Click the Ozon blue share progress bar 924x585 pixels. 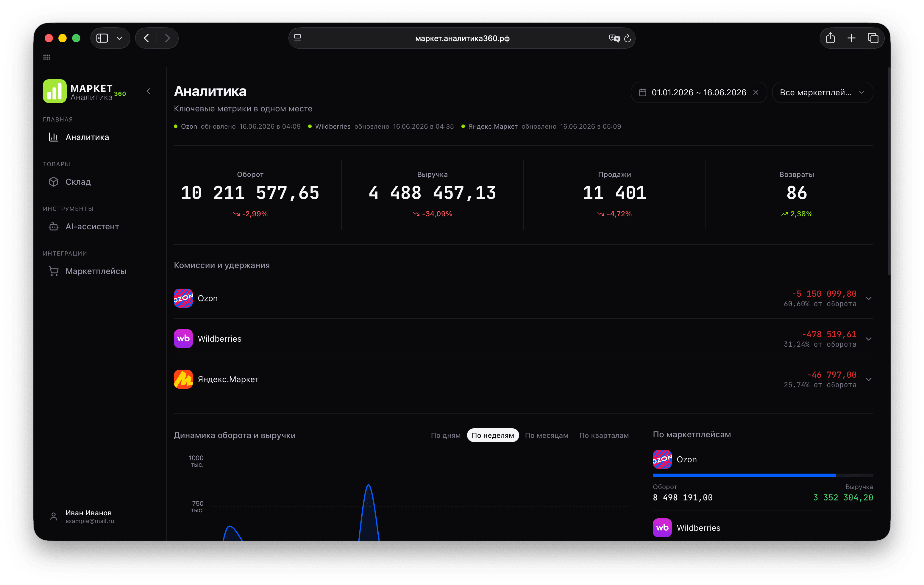tap(744, 476)
